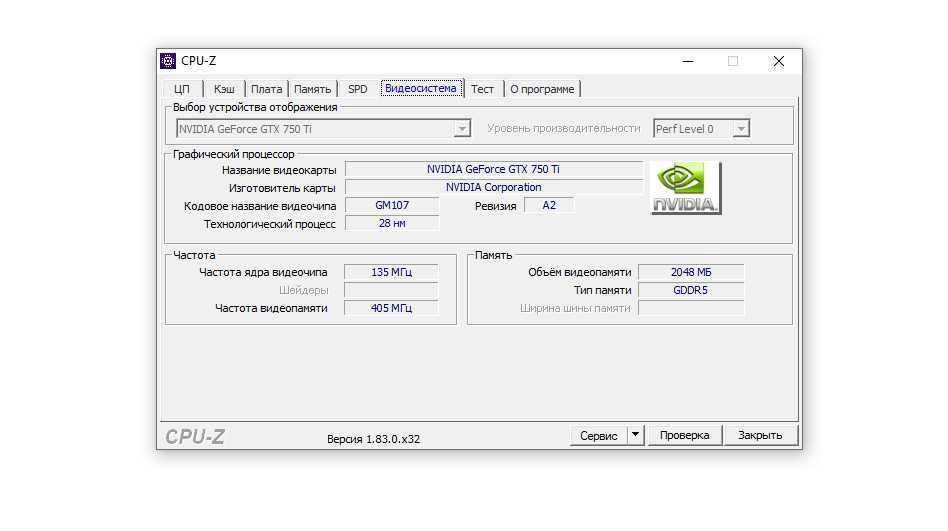Click the CPU-Z app icon in title bar
The image size is (948, 531).
[x=167, y=61]
